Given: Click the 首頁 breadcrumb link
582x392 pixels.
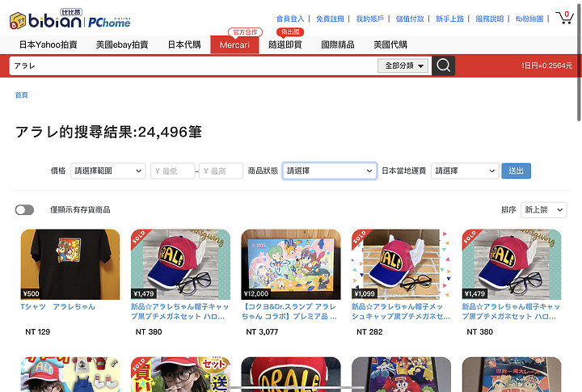Looking at the screenshot, I should point(22,95).
